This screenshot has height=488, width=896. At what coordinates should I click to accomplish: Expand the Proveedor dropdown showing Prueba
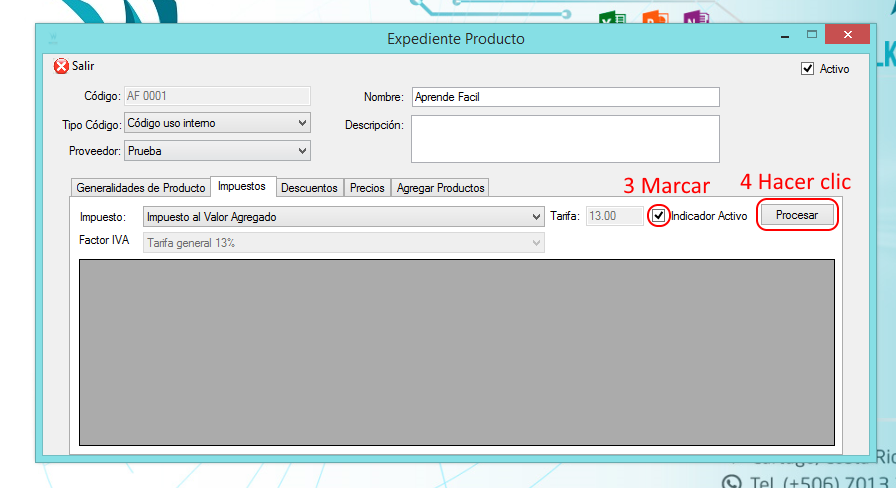[217, 151]
